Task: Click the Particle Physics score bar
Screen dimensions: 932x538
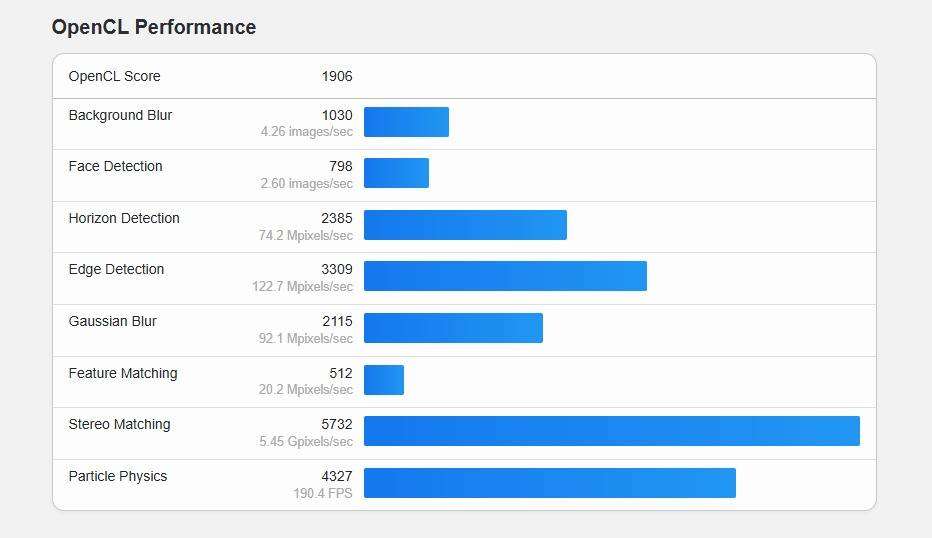Action: click(x=549, y=483)
